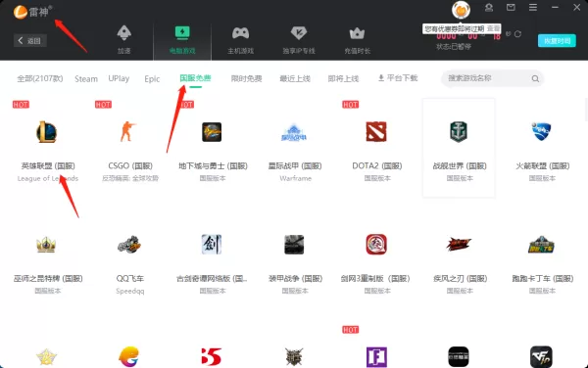The width and height of the screenshot is (588, 368).
Task: Filter games by UPlay
Action: [x=119, y=78]
